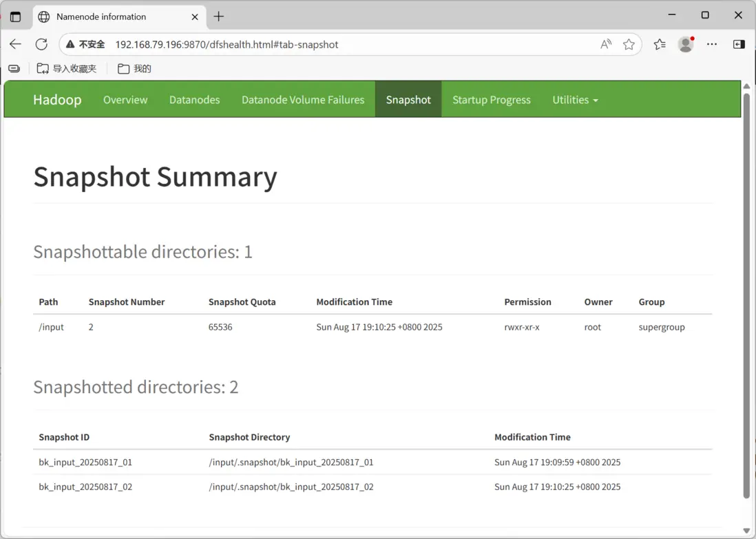Screen dimensions: 756x539
Task: Click the Hadoop brand link
Action: pyautogui.click(x=57, y=100)
